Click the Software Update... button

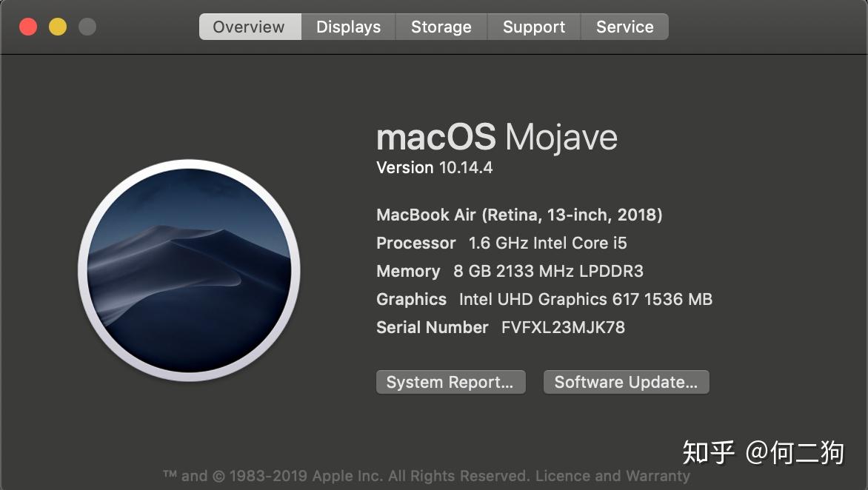click(x=626, y=382)
